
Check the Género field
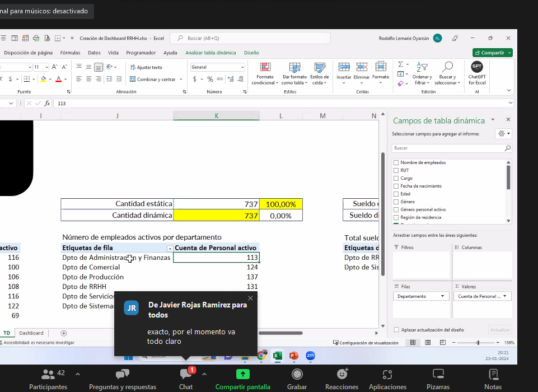pyautogui.click(x=396, y=202)
